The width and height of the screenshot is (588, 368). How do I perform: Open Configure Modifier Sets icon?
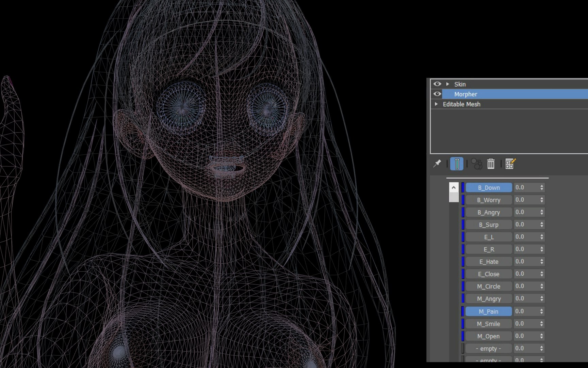tap(510, 164)
